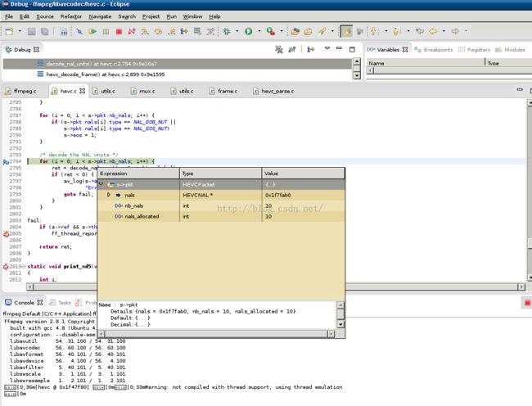Click the External Tools run icon
The width and height of the screenshot is (532, 406).
click(x=270, y=32)
